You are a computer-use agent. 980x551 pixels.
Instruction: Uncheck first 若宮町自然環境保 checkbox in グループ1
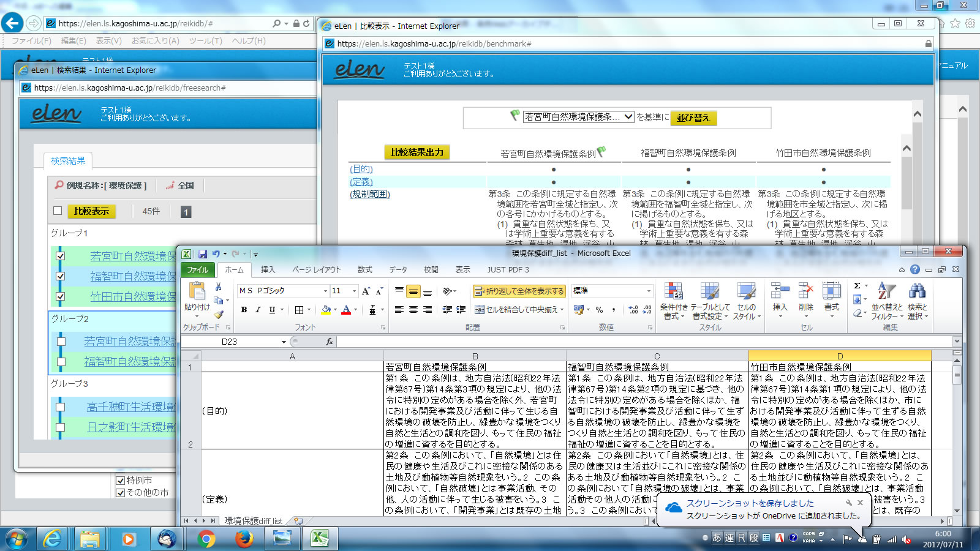60,256
